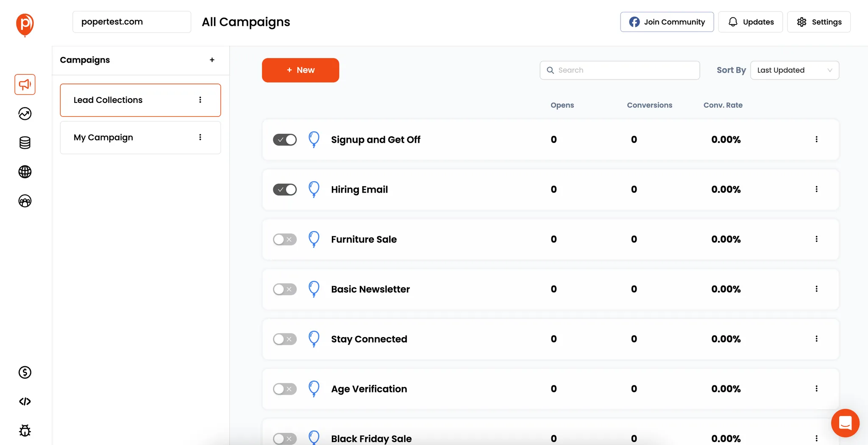The image size is (868, 445).
Task: Open the Last Updated sort dropdown
Action: 794,70
